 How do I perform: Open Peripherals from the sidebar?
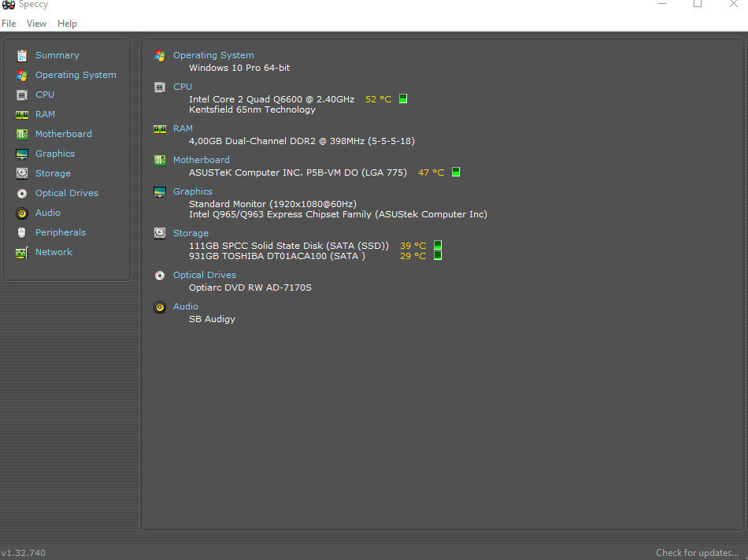click(61, 232)
